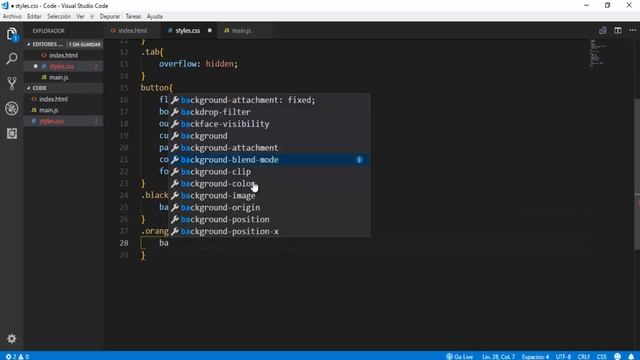The height and width of the screenshot is (360, 640).
Task: Click the editor minimap preview
Action: pyautogui.click(x=597, y=53)
